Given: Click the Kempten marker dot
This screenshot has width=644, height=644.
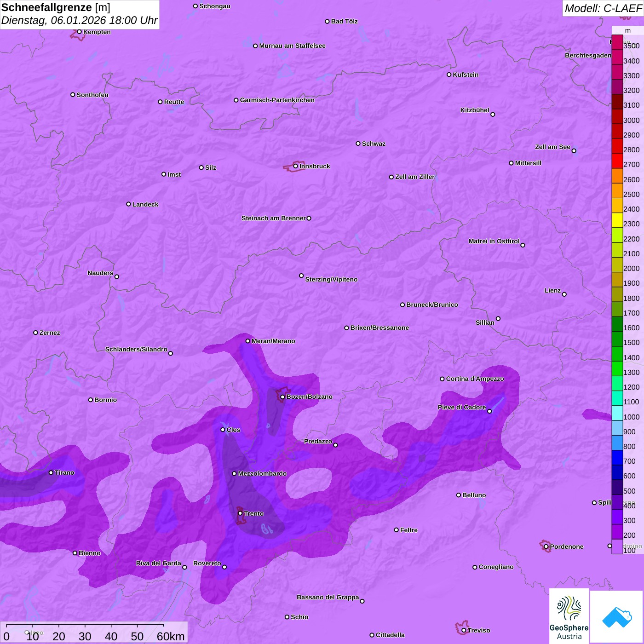Looking at the screenshot, I should coord(80,32).
